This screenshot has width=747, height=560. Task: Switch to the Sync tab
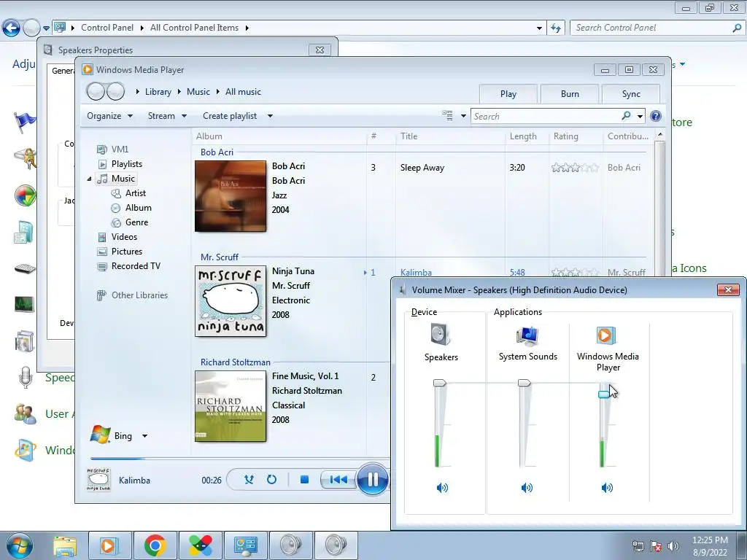(x=631, y=94)
